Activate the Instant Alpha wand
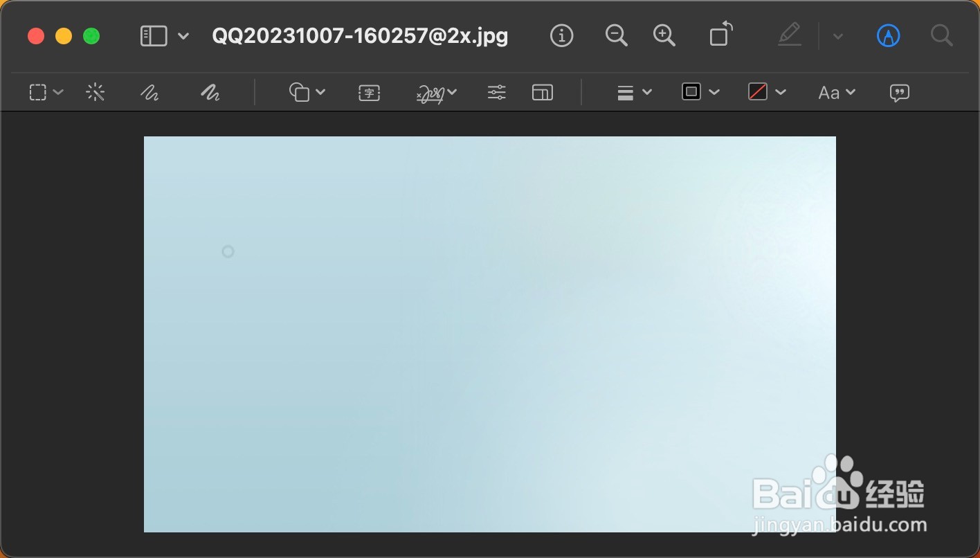Image resolution: width=980 pixels, height=558 pixels. click(x=96, y=92)
